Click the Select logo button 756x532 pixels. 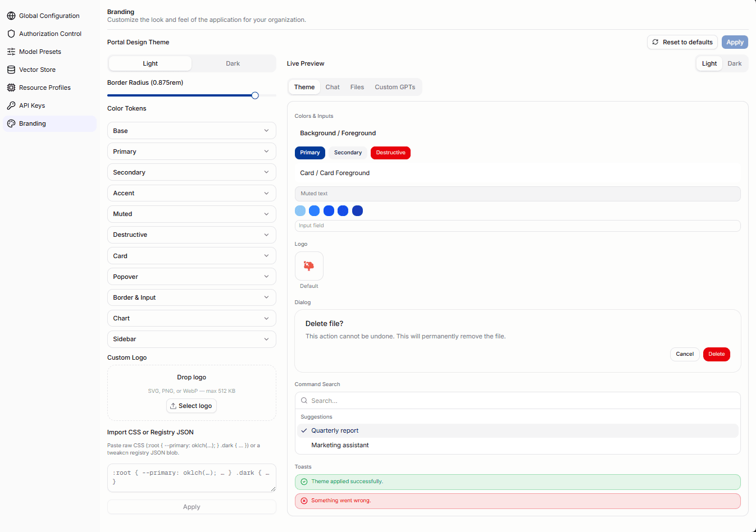(x=192, y=406)
